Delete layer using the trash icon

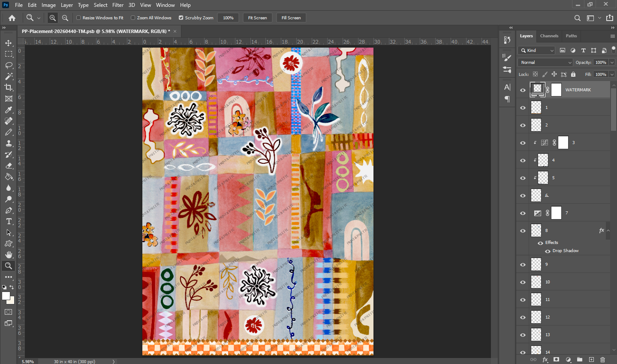603,360
